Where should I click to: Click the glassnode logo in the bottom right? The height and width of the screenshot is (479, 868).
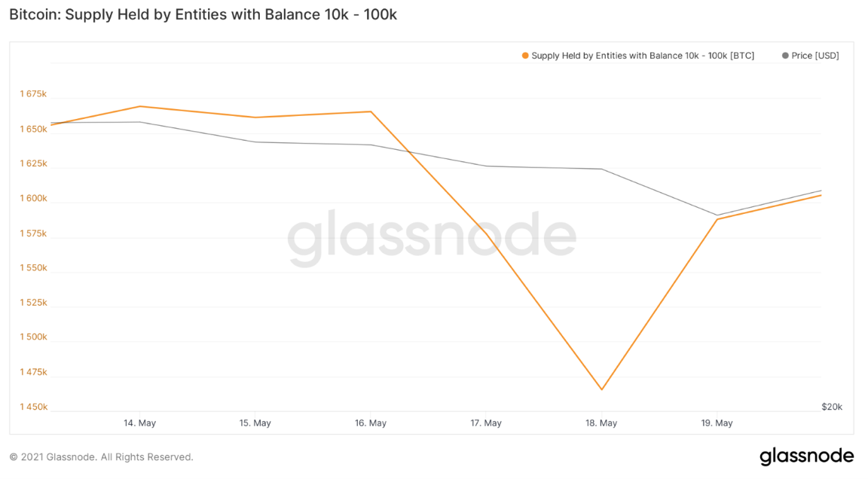[806, 456]
